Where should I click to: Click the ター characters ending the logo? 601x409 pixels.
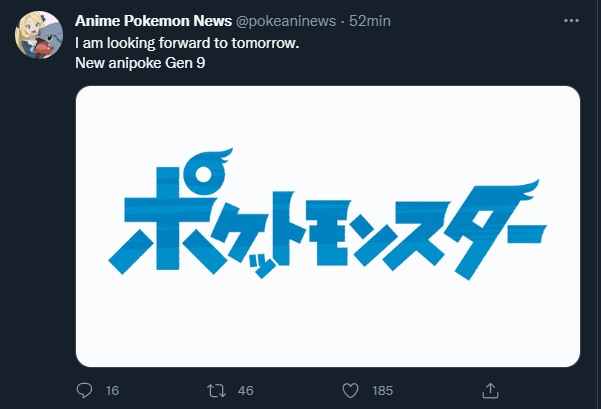pyautogui.click(x=498, y=230)
